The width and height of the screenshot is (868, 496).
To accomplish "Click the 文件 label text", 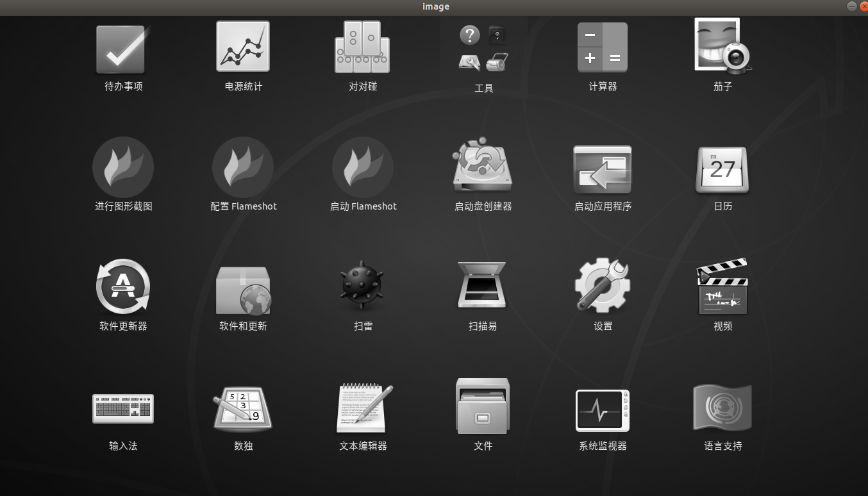I will (483, 446).
